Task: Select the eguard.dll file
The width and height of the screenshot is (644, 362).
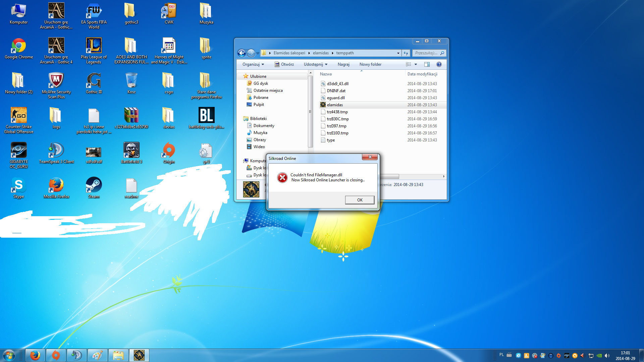Action: pos(382,98)
